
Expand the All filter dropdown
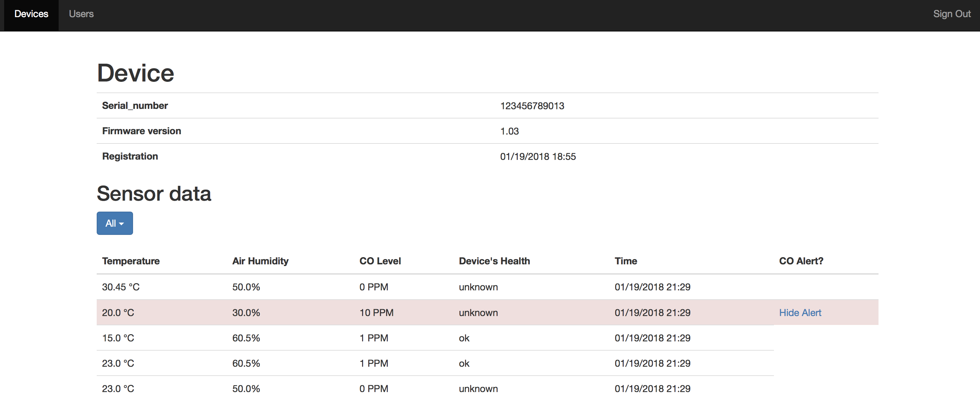point(115,223)
